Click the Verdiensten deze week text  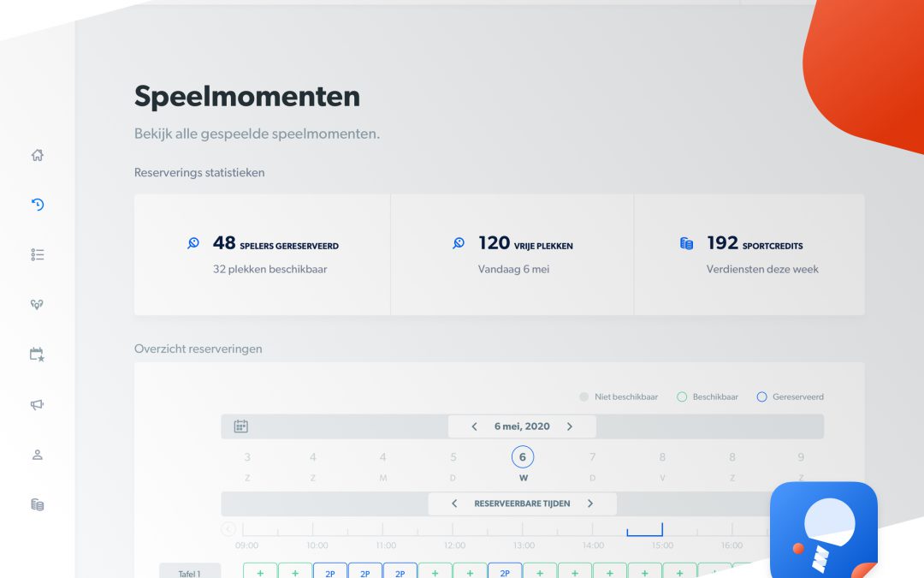coord(762,269)
